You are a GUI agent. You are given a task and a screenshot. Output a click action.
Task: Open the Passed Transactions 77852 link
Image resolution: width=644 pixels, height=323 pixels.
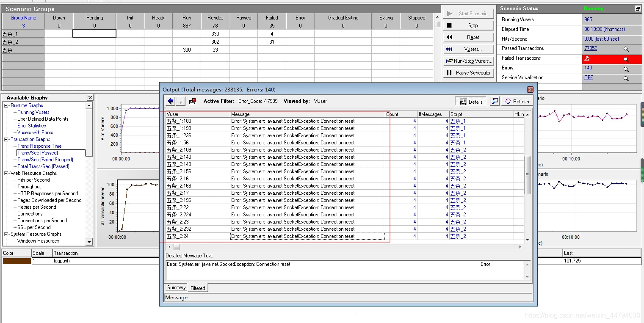pyautogui.click(x=591, y=48)
